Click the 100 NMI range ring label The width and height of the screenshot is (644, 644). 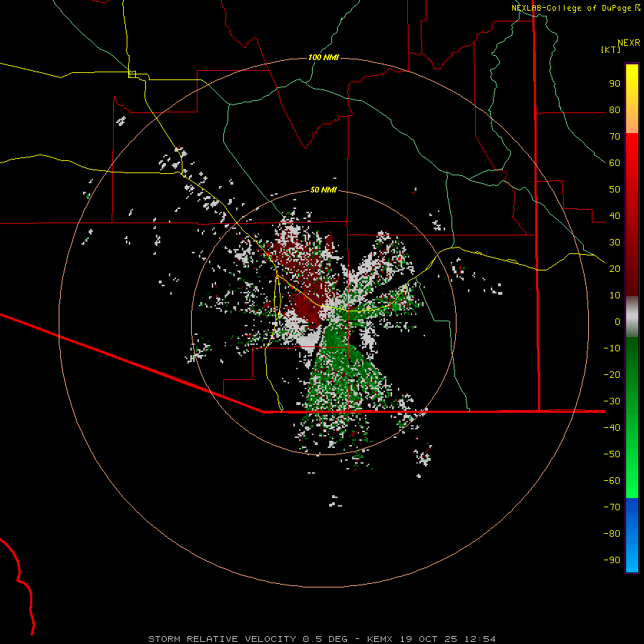[x=323, y=57]
